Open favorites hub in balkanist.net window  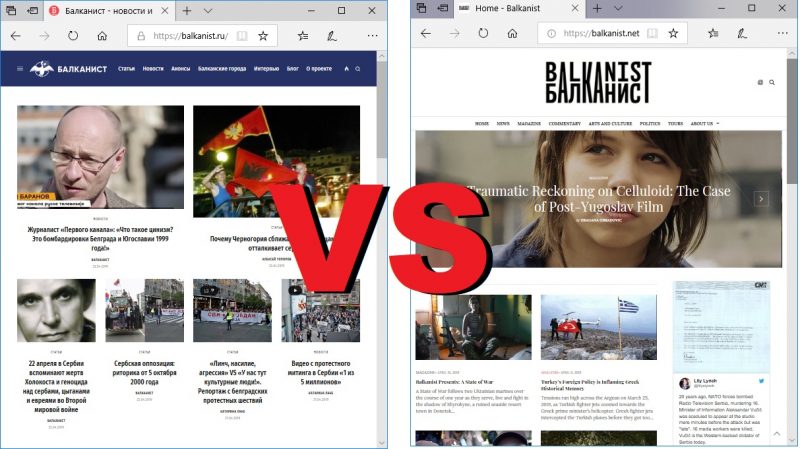[713, 34]
